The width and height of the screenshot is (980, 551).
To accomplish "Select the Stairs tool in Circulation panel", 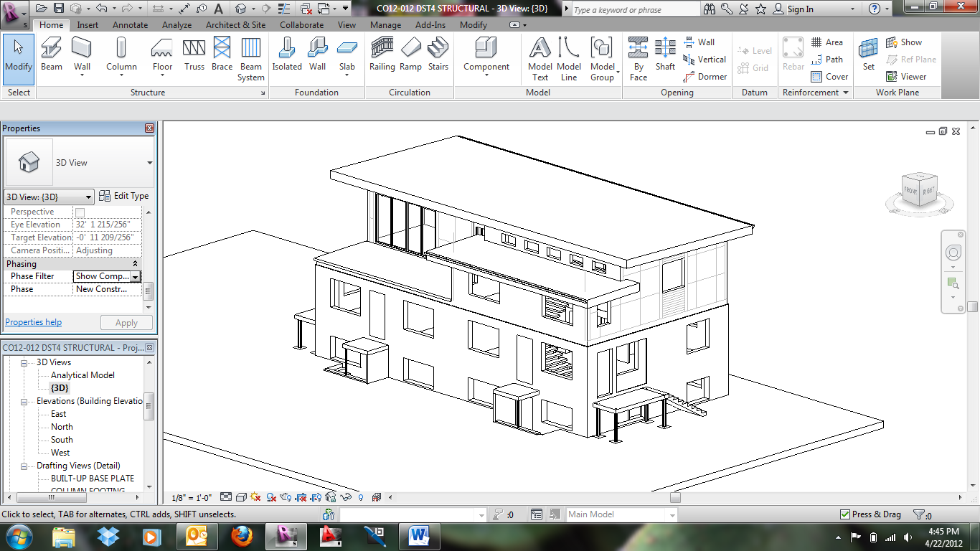I will (438, 57).
